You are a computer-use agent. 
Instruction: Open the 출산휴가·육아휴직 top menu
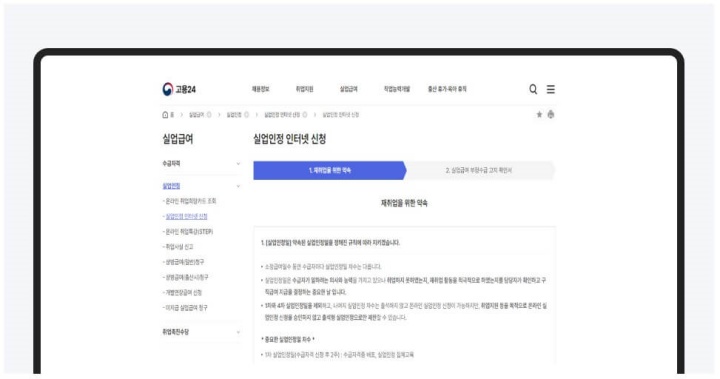tap(447, 89)
